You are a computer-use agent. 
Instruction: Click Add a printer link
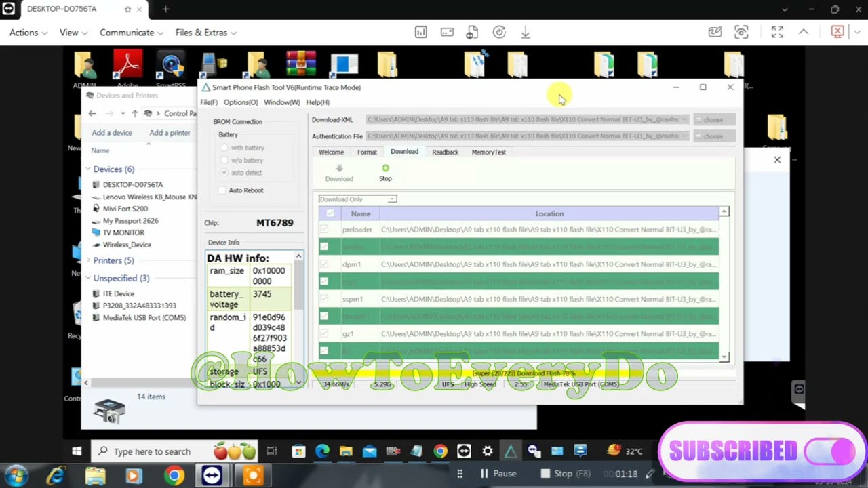170,133
